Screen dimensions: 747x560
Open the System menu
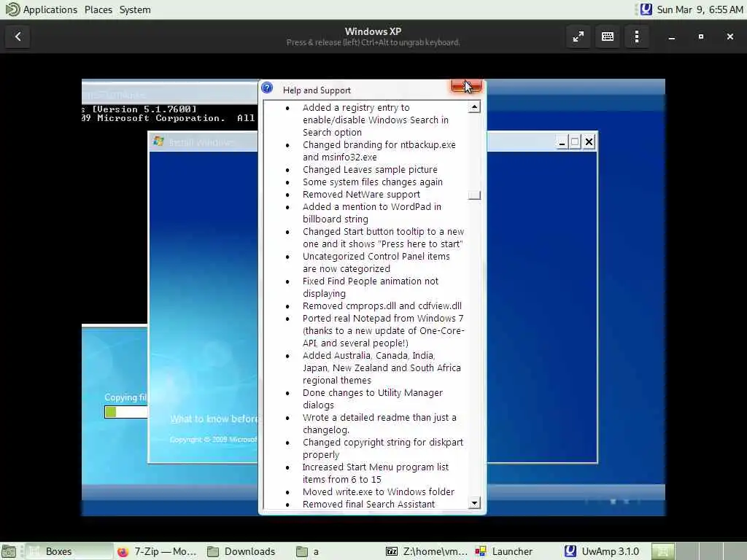tap(135, 9)
